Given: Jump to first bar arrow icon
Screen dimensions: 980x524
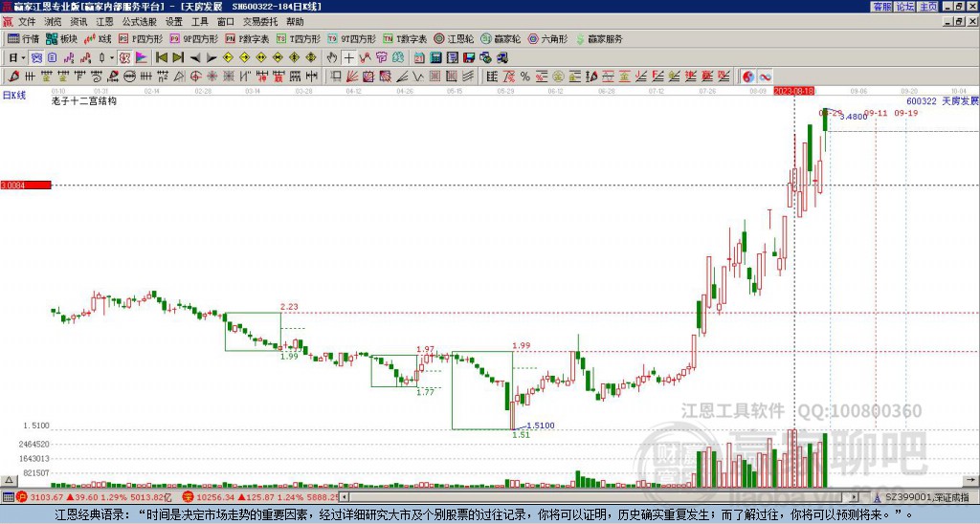Looking at the screenshot, I should point(161,58).
